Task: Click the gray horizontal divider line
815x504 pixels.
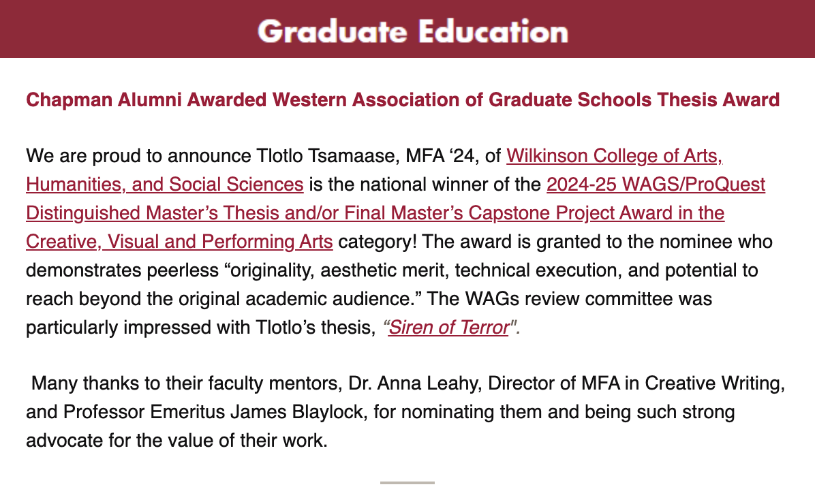Action: pyautogui.click(x=407, y=483)
